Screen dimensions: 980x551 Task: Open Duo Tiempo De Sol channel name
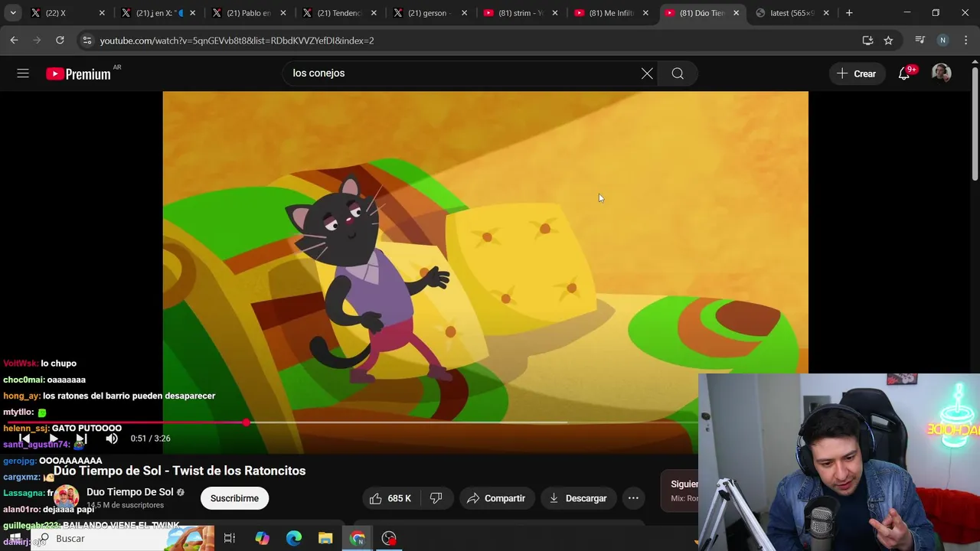(x=130, y=492)
